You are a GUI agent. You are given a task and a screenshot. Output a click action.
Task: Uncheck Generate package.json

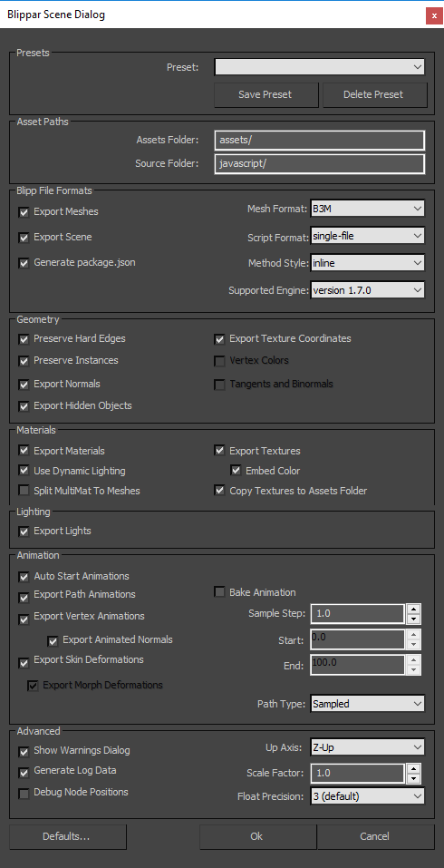[24, 263]
